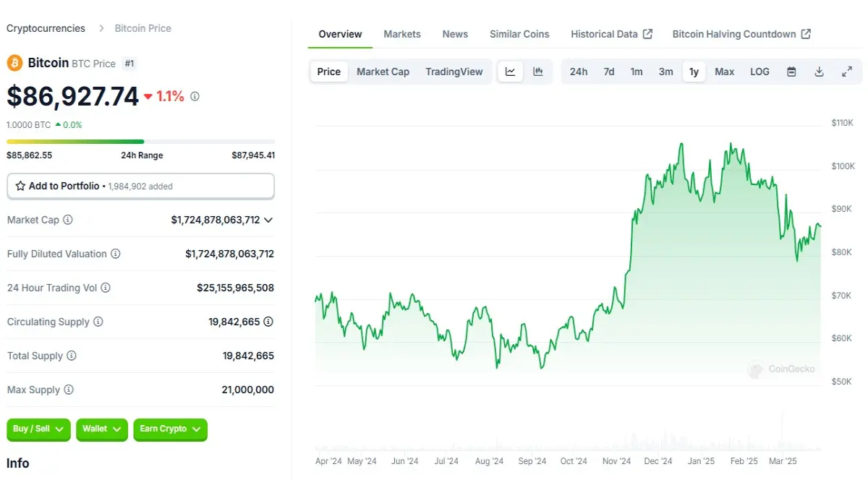Switch chart to TradingView
This screenshot has height=480, width=868.
click(454, 72)
